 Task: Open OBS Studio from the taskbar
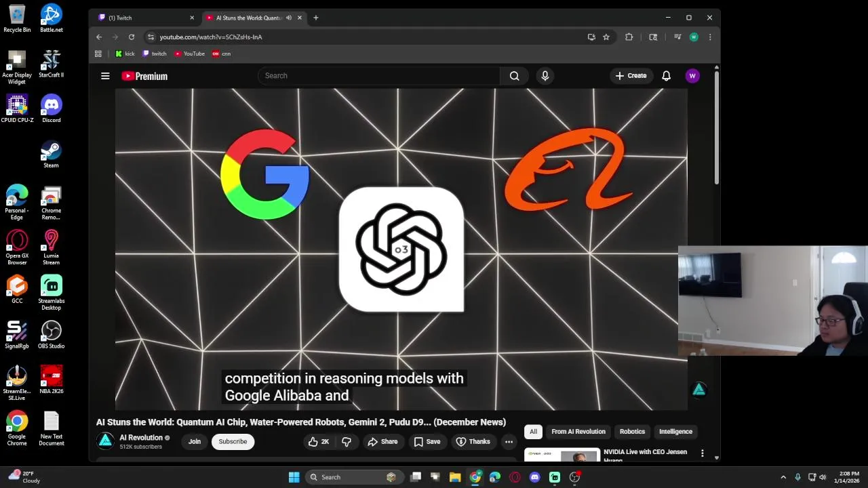point(574,477)
